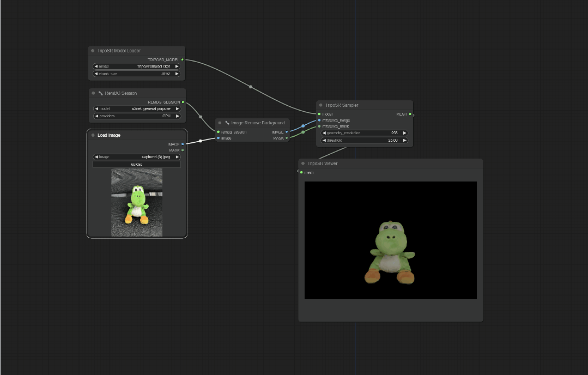Click the reference_image input socket

pos(319,120)
